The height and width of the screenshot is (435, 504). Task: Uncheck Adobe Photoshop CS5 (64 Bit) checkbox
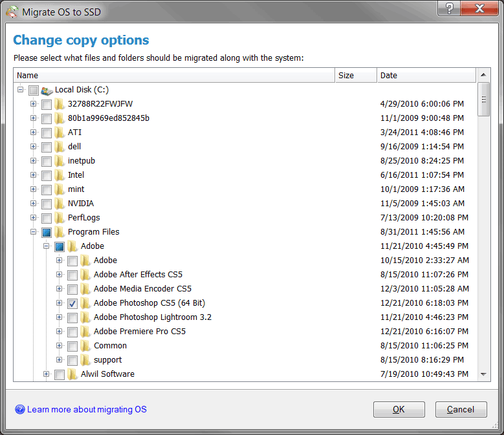click(72, 303)
